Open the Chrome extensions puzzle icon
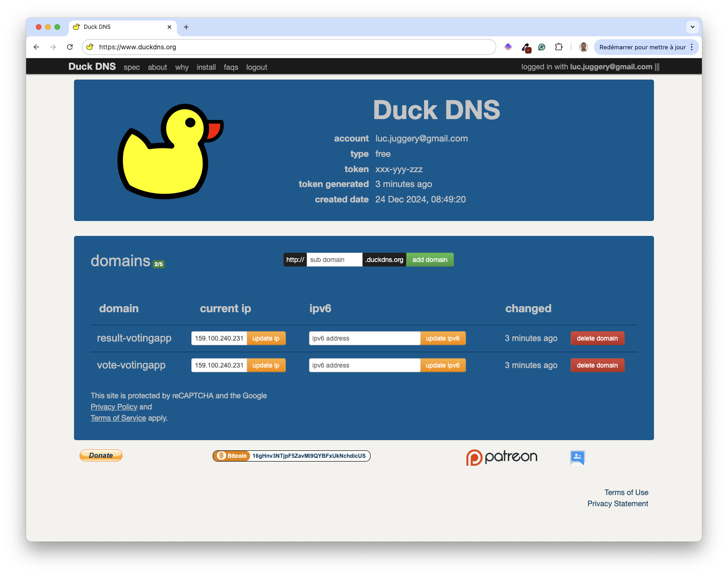 (x=559, y=47)
